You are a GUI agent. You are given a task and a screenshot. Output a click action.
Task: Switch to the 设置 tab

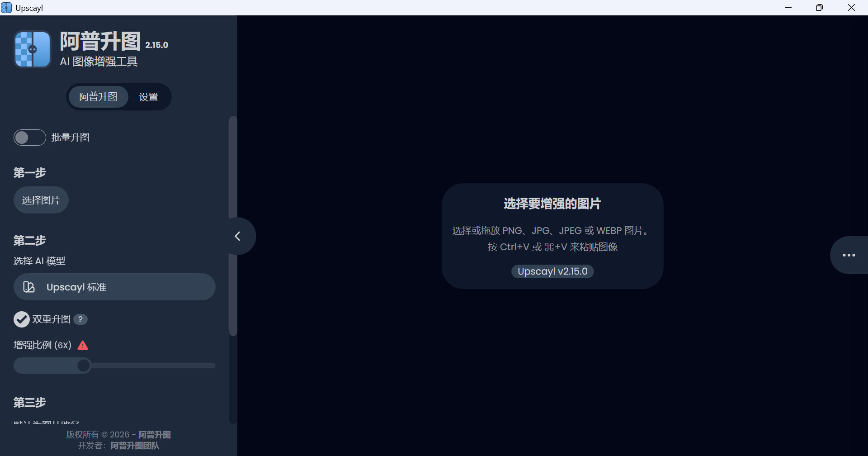pyautogui.click(x=148, y=97)
